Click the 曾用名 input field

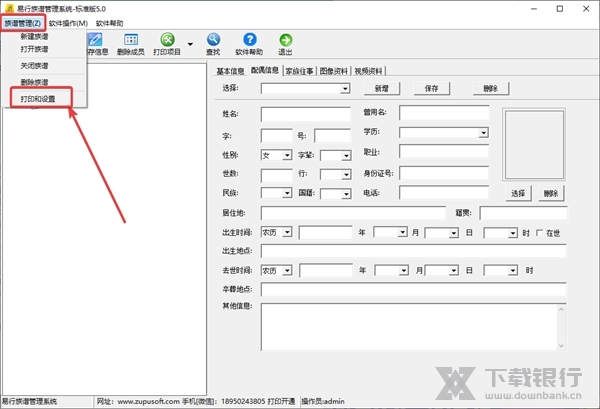pos(444,113)
